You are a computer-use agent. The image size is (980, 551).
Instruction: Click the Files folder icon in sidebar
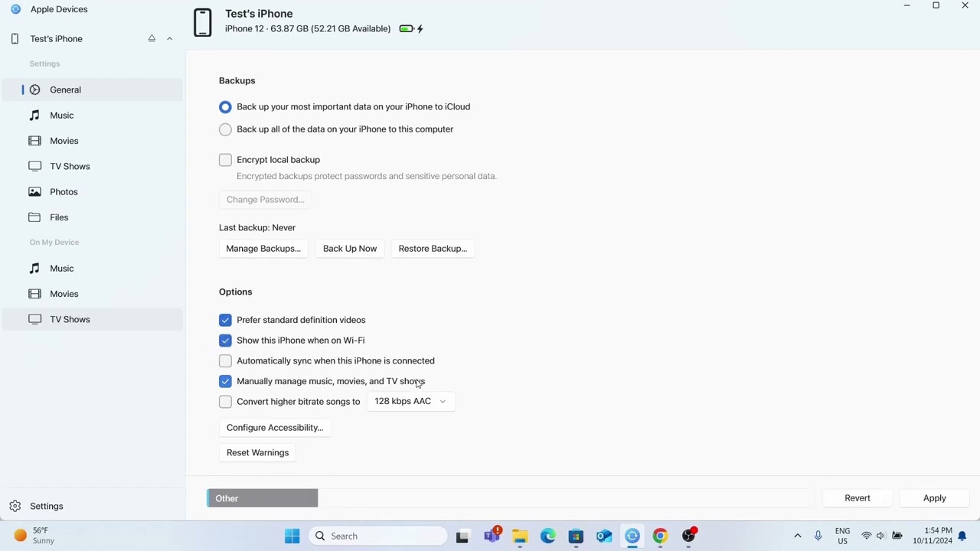34,217
